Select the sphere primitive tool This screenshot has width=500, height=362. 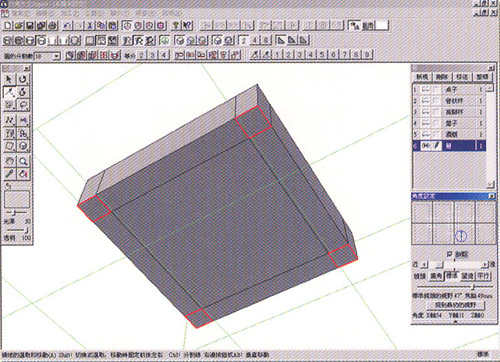click(x=23, y=146)
